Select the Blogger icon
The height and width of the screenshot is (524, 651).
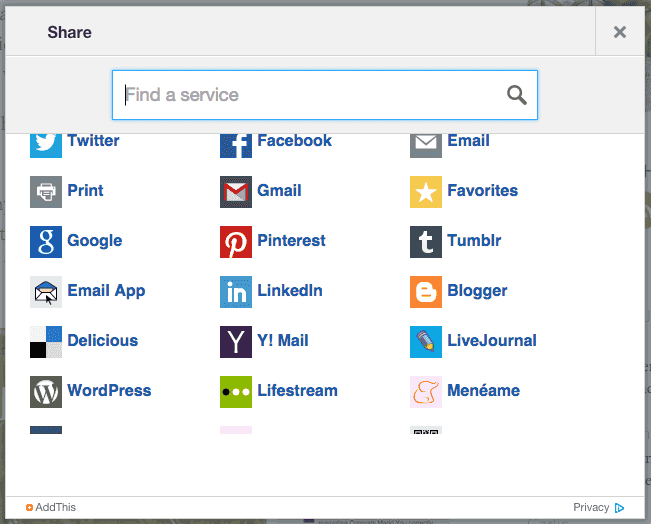click(x=426, y=292)
